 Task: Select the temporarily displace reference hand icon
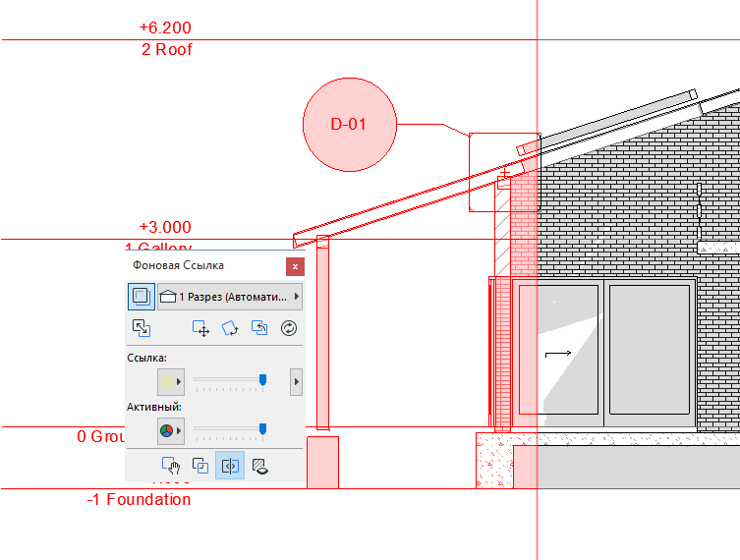pos(171,466)
